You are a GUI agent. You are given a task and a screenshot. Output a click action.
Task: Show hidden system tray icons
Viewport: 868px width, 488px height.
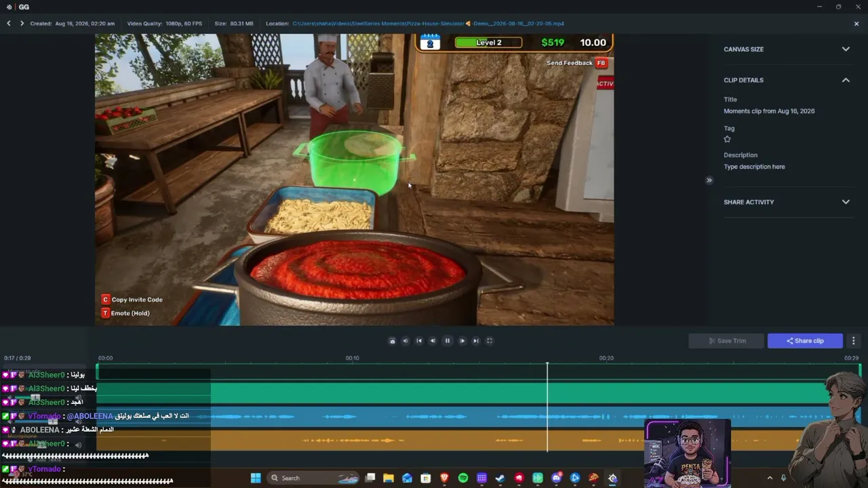click(x=770, y=478)
